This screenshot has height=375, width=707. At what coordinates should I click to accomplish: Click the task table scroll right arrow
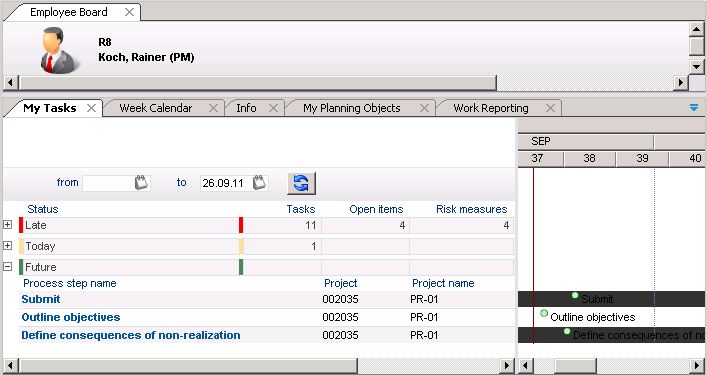[x=507, y=365]
